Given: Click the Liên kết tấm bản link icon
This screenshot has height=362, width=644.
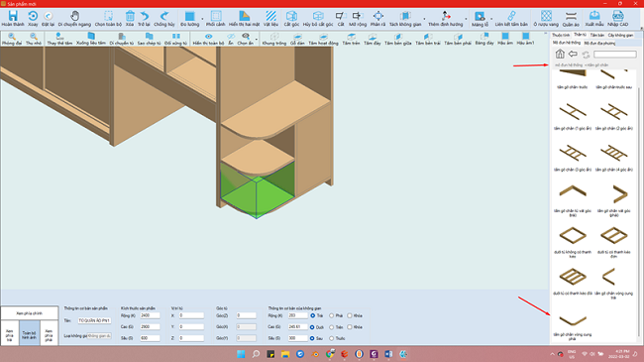Looking at the screenshot, I should 511,19.
